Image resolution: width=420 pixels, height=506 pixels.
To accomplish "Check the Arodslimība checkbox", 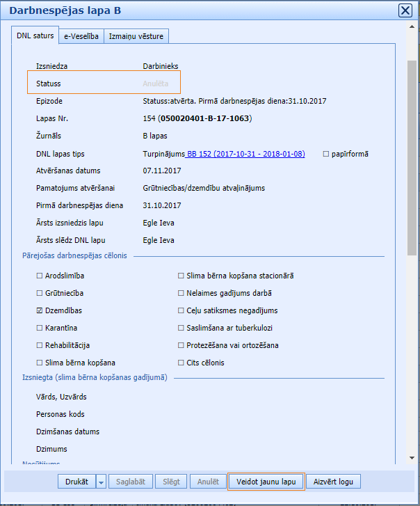I will (x=40, y=276).
